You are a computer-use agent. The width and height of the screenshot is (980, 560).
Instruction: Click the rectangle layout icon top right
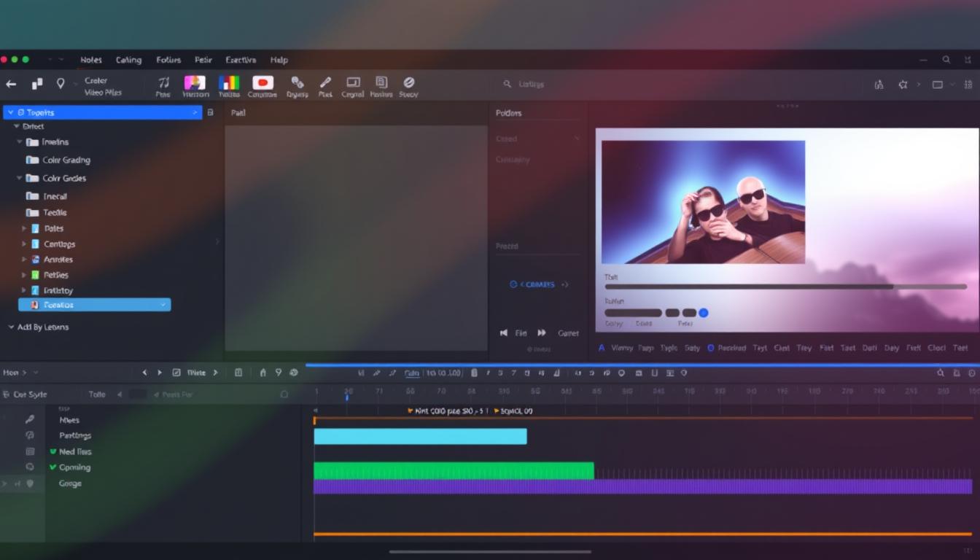coord(938,85)
